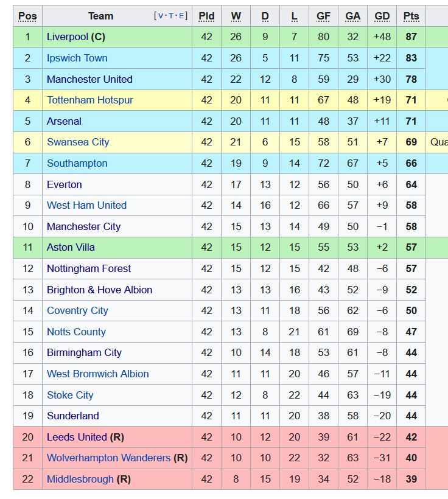Click the GF column header
Image resolution: width=448 pixels, height=499 pixels.
[323, 16]
